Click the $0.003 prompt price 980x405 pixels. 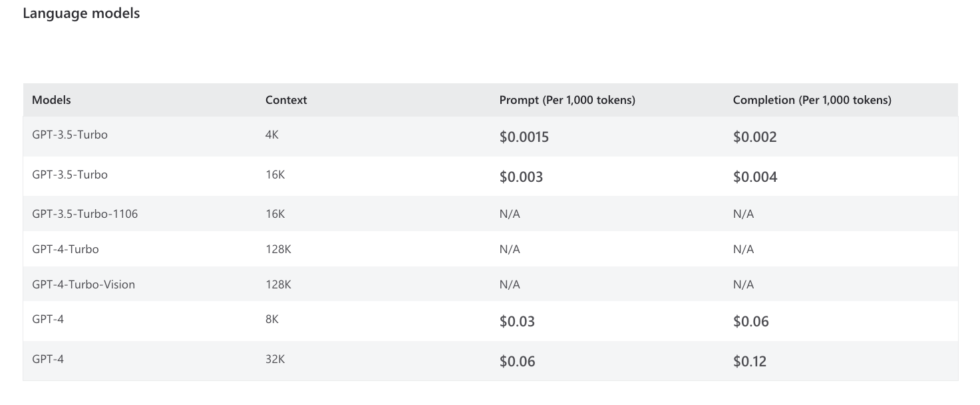[521, 177]
